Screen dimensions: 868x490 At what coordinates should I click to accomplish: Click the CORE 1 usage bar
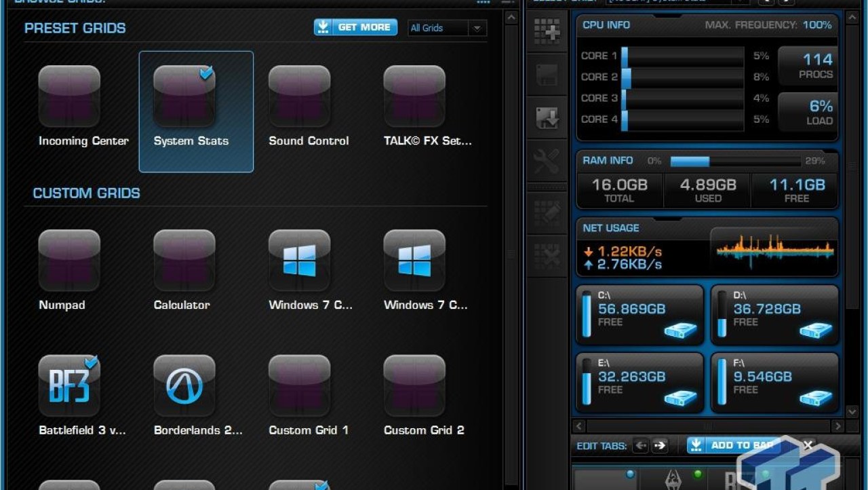[x=682, y=56]
